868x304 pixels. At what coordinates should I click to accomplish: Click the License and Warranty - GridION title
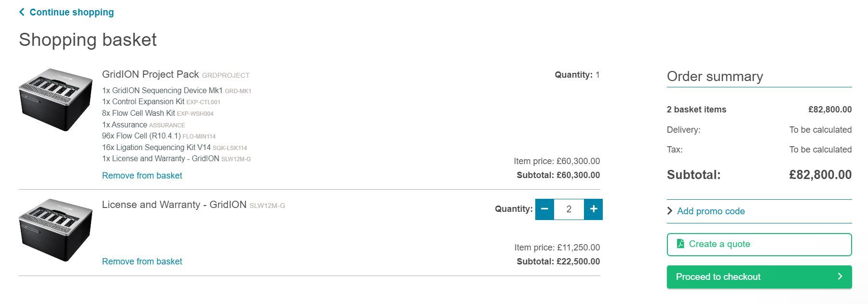coord(174,205)
